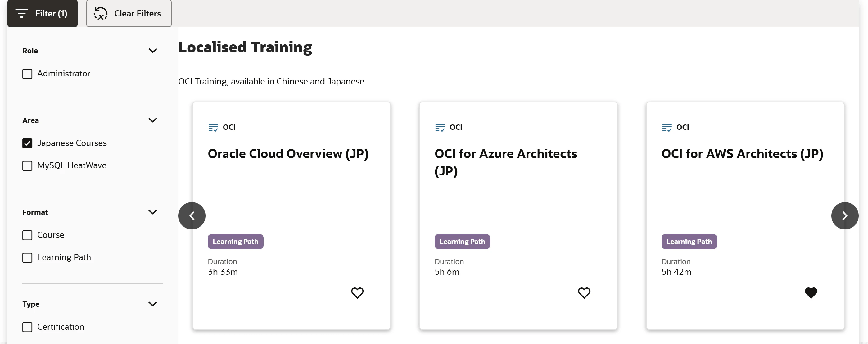
Task: Favorite OCI for Azure Architects heart icon
Action: click(x=584, y=293)
